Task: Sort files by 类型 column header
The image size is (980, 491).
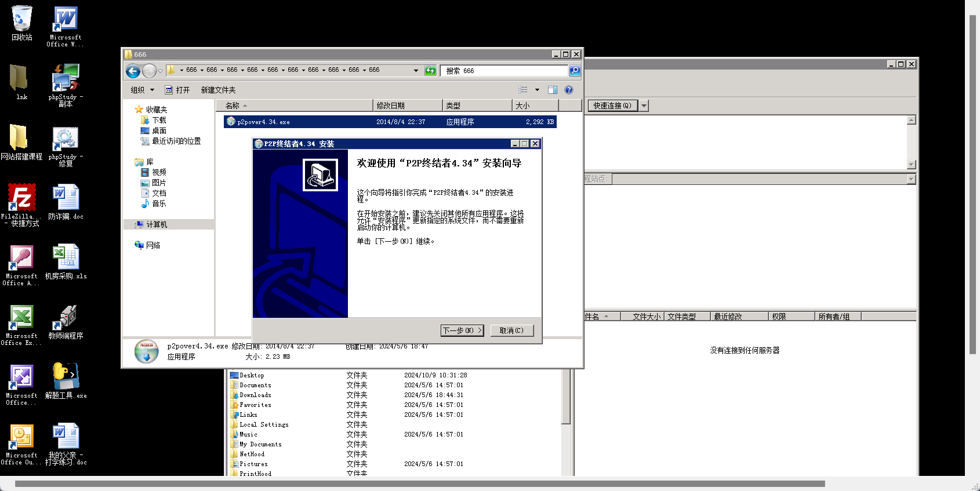Action: [478, 106]
